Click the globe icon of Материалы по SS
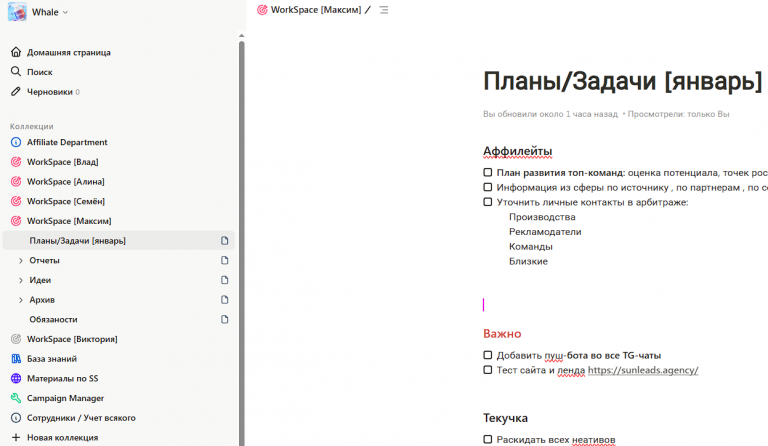Image resolution: width=768 pixels, height=446 pixels. [16, 378]
